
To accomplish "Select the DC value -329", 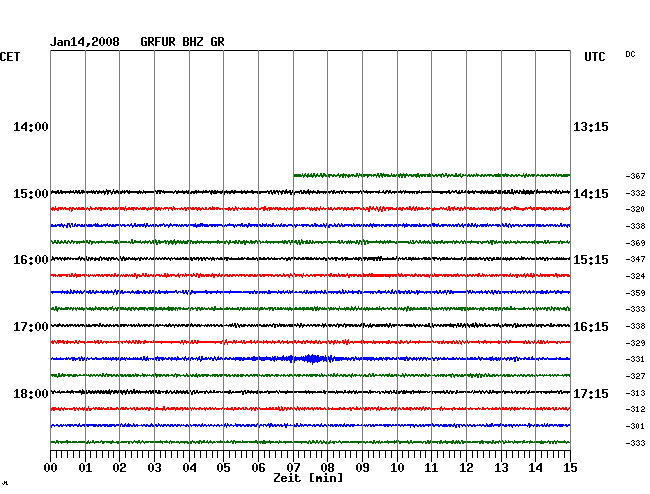I will point(635,343).
